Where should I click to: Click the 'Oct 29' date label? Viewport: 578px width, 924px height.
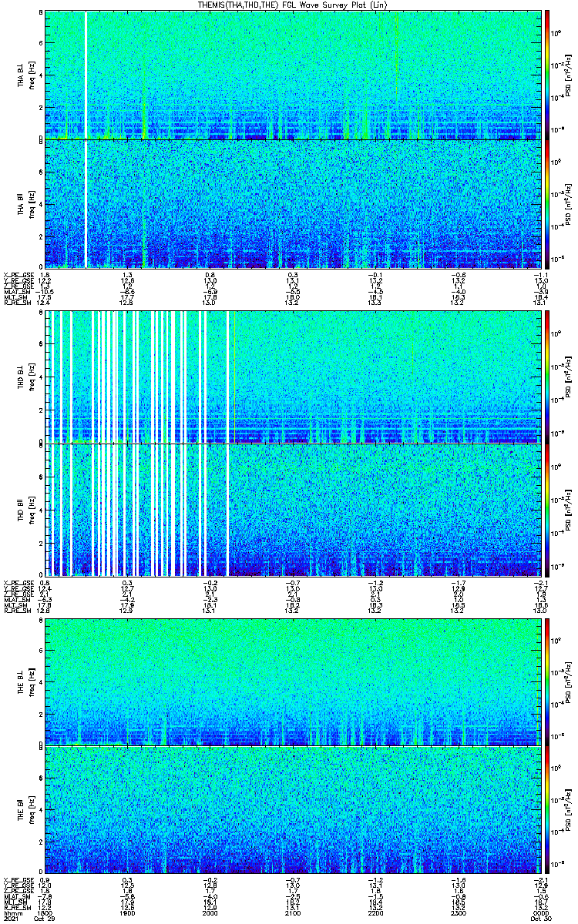[x=45, y=919]
